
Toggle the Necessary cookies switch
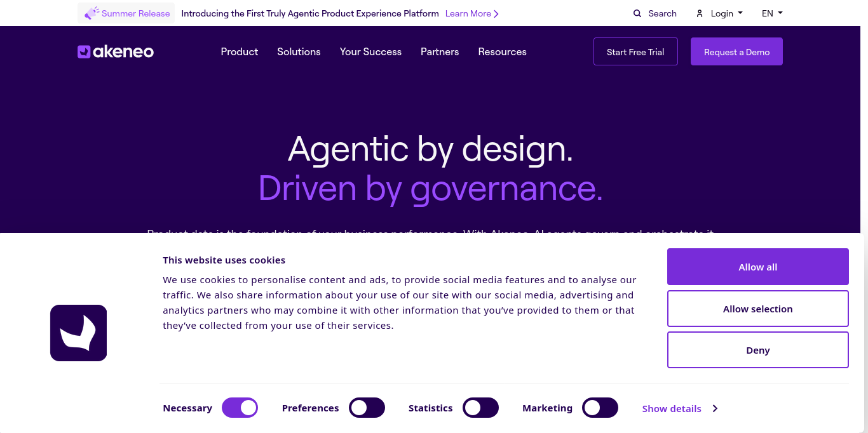[x=240, y=408]
